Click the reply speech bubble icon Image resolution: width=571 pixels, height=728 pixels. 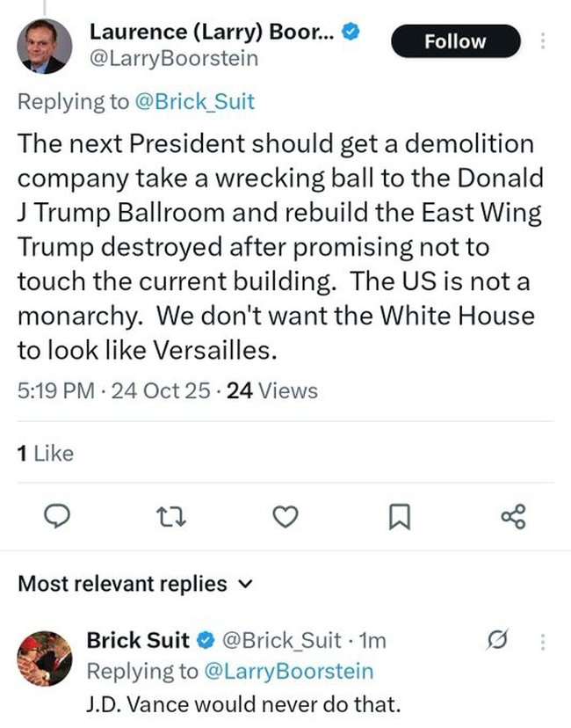click(x=56, y=517)
